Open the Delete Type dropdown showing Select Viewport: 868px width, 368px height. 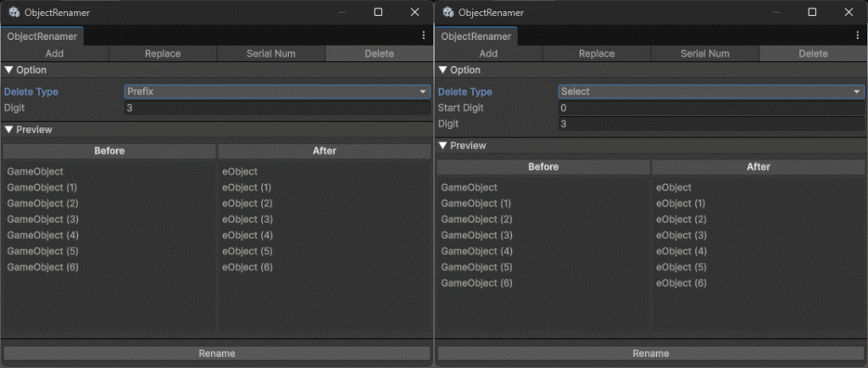point(710,92)
